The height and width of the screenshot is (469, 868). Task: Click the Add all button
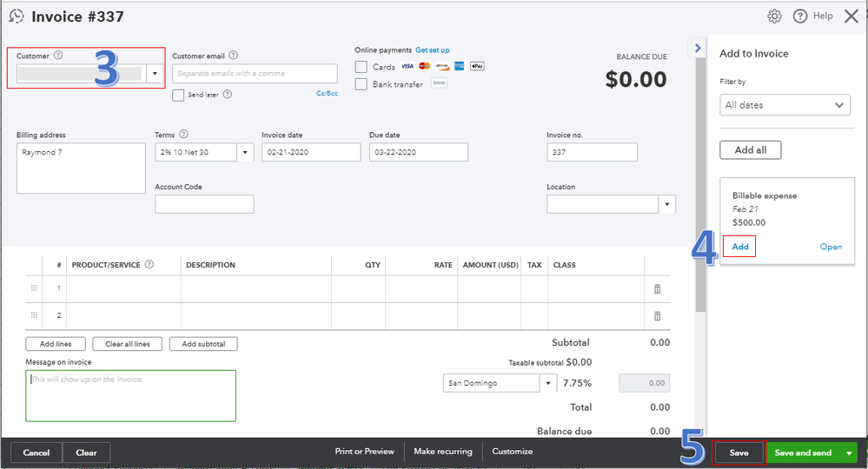[750, 150]
